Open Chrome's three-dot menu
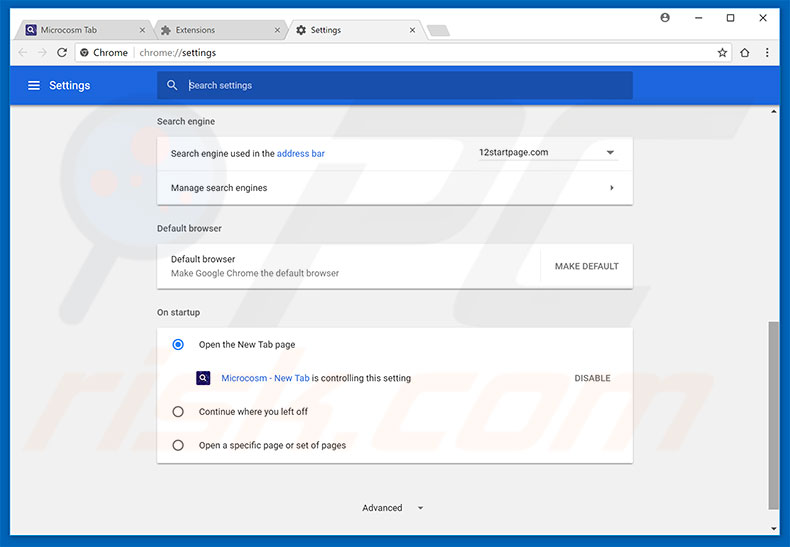 [x=767, y=53]
